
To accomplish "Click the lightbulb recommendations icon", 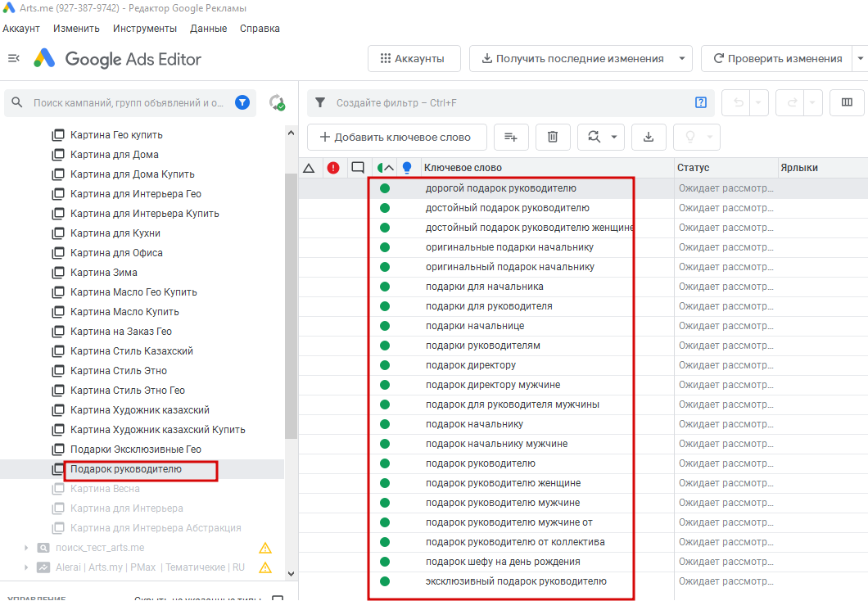I will tap(689, 137).
